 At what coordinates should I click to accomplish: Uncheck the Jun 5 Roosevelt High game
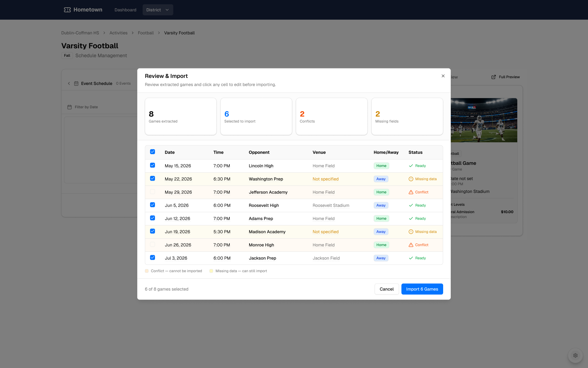(x=153, y=205)
